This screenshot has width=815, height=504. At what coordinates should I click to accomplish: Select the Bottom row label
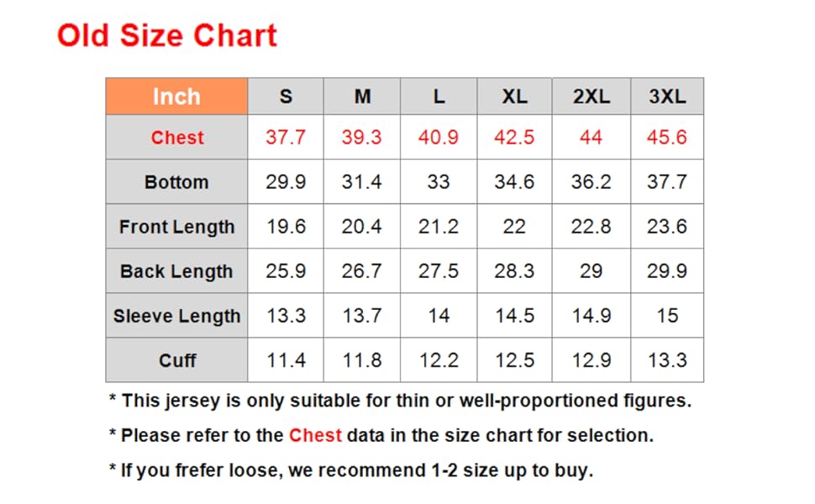point(176,182)
